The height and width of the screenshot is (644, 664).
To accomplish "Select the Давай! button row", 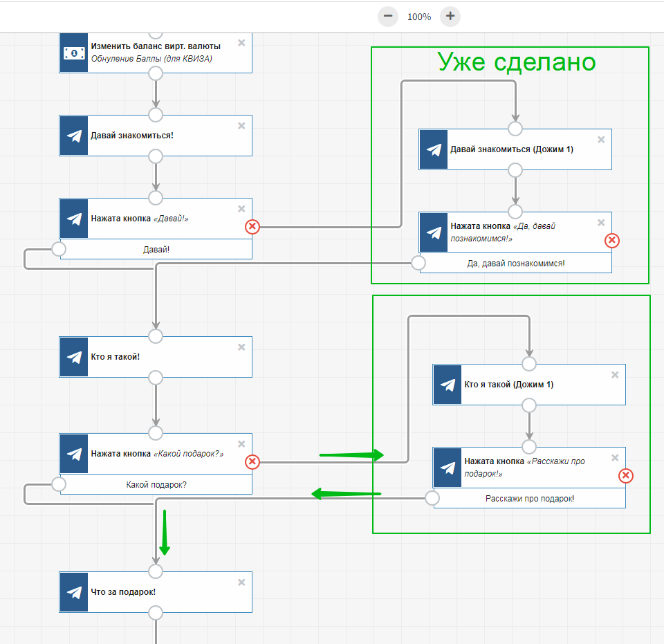I will pyautogui.click(x=156, y=250).
